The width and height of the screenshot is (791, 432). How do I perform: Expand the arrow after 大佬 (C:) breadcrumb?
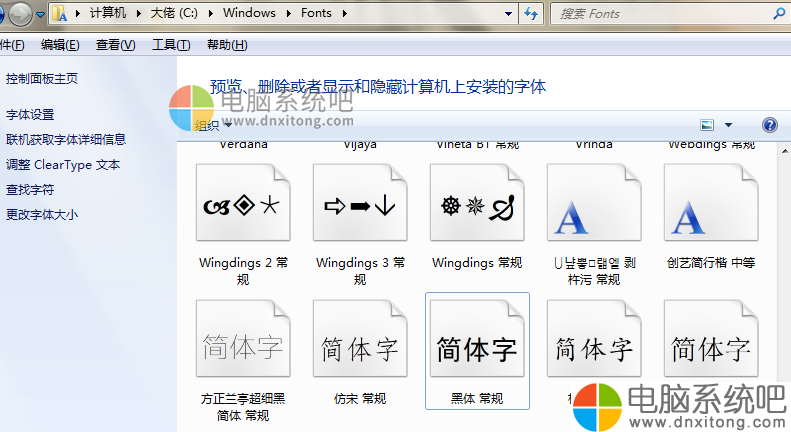211,14
